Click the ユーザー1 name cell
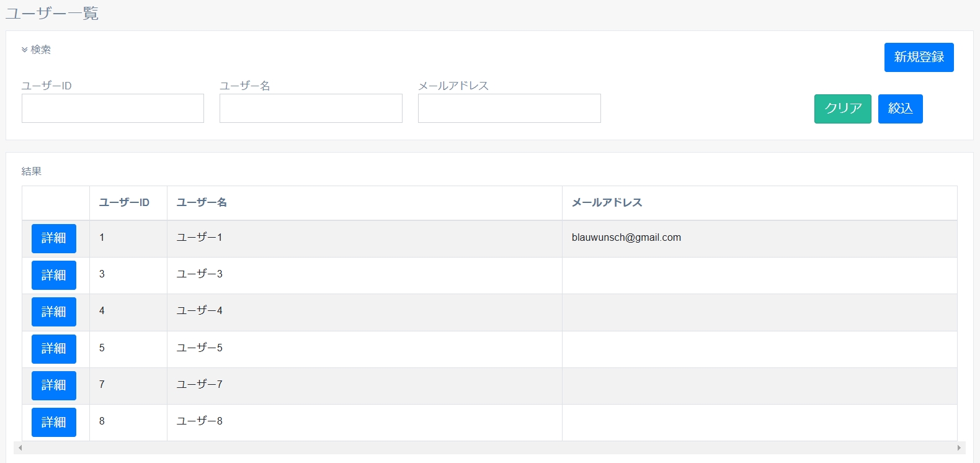Viewport: 980px width, 463px height. tap(199, 238)
